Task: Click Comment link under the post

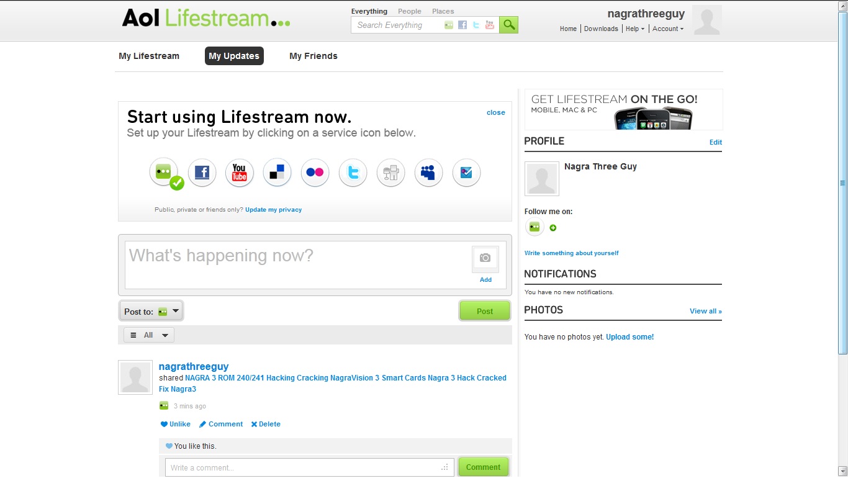Action: pos(221,424)
